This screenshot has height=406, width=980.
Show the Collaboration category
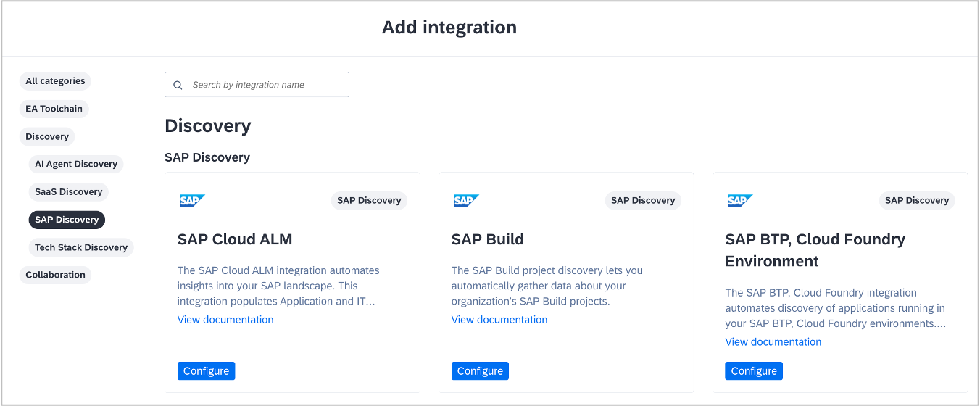[55, 275]
